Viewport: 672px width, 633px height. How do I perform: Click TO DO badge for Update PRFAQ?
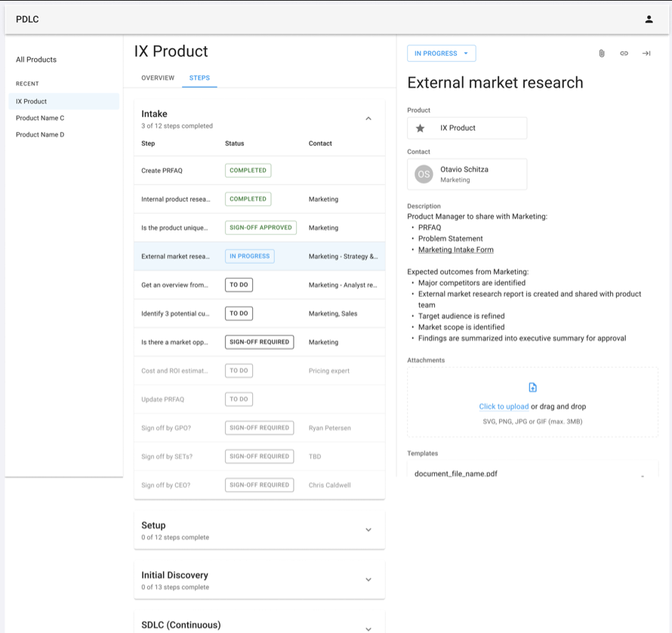tap(239, 400)
